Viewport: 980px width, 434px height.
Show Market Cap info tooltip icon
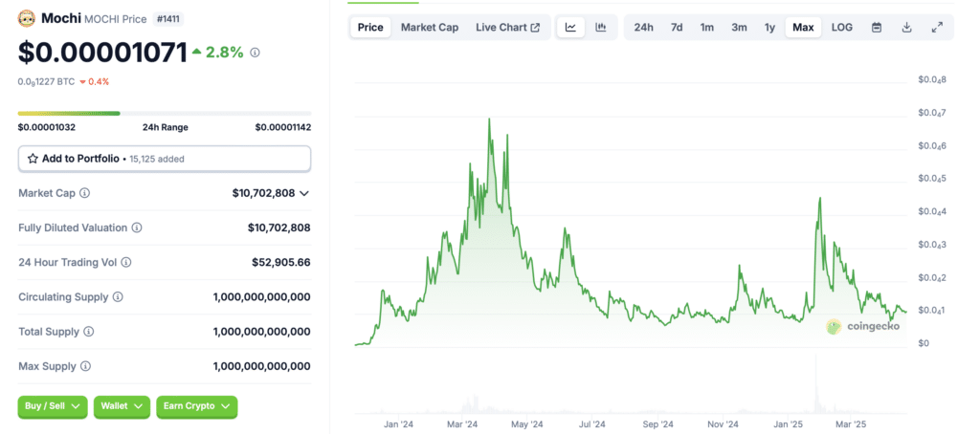pyautogui.click(x=85, y=193)
